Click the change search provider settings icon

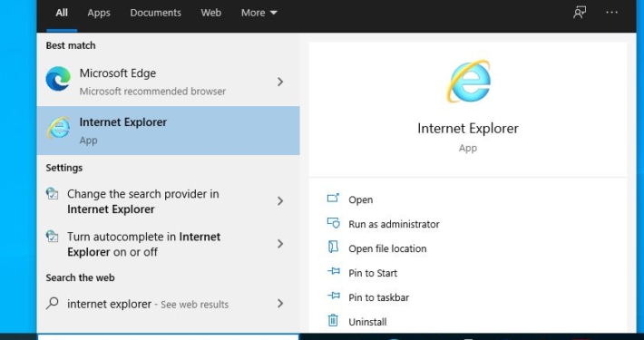(53, 194)
